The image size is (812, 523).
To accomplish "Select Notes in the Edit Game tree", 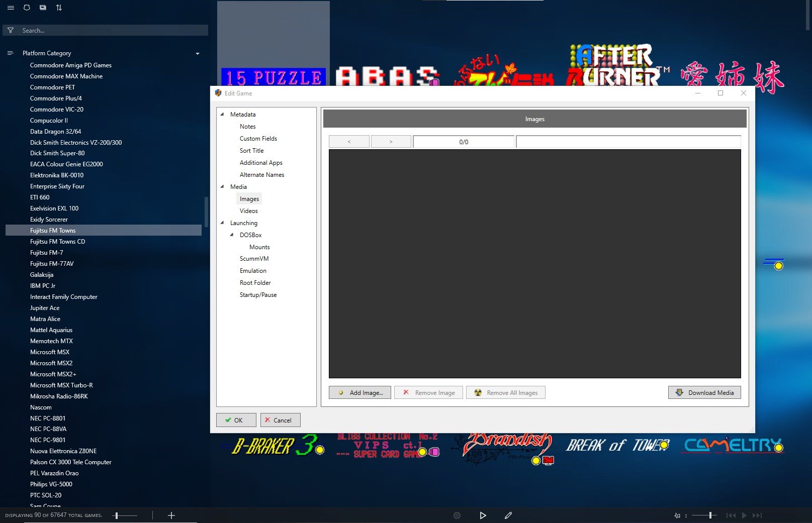I will pyautogui.click(x=247, y=127).
